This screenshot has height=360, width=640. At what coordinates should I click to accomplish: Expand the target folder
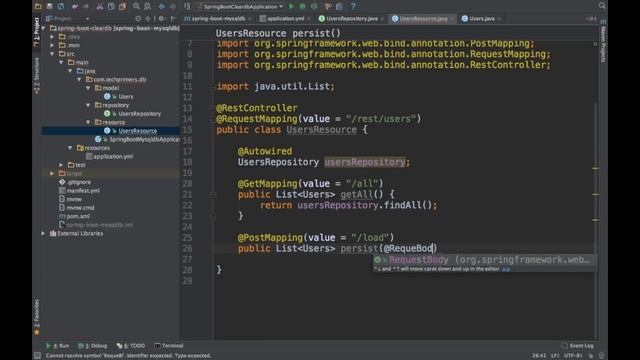(x=52, y=173)
